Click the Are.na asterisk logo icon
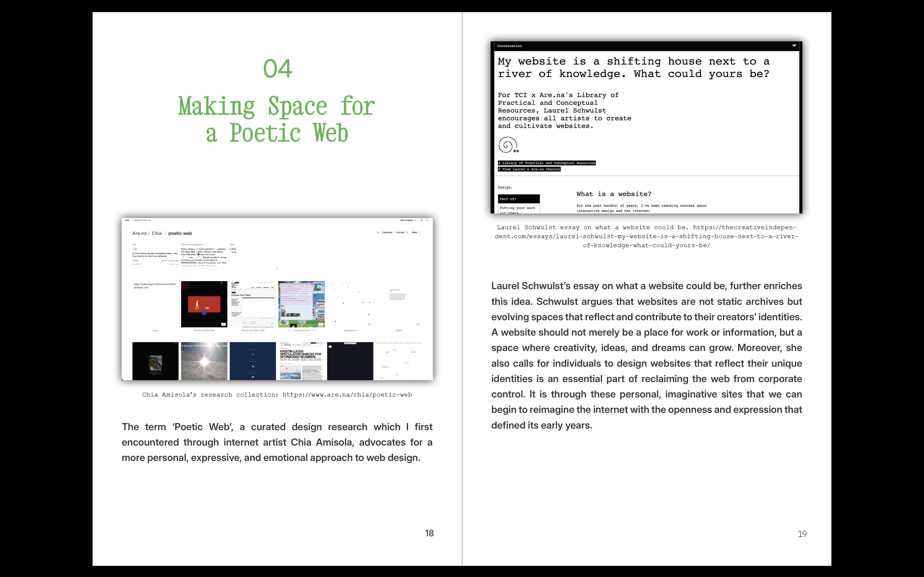 (127, 220)
